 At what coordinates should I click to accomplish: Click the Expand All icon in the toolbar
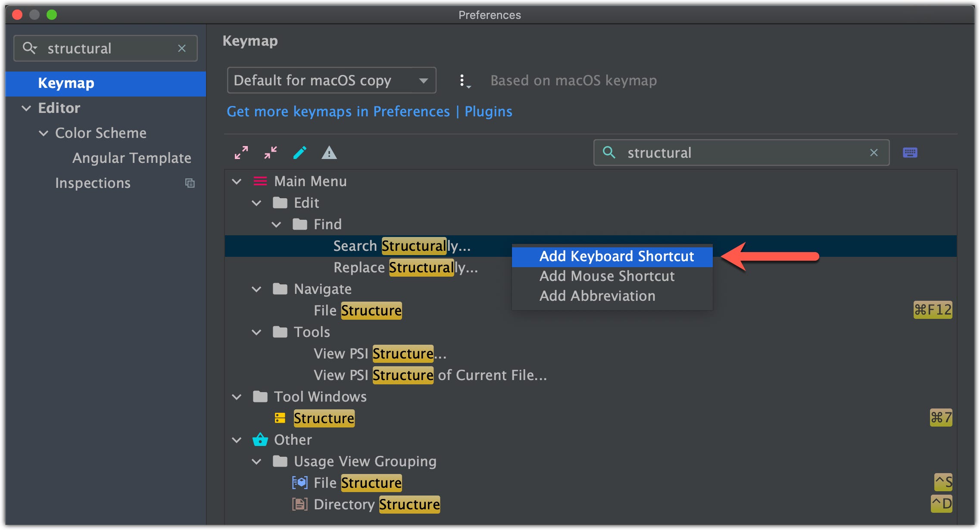click(241, 153)
